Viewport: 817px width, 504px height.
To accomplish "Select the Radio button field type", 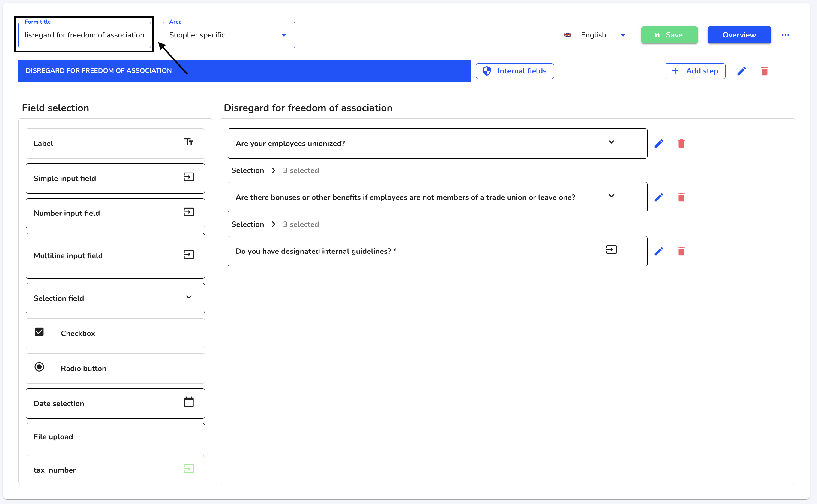I will [115, 368].
